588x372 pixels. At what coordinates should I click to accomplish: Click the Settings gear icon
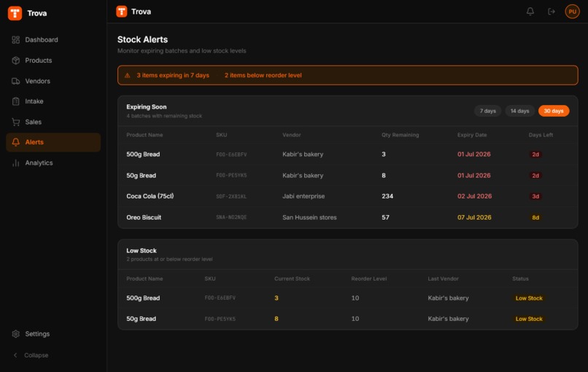[x=16, y=334]
